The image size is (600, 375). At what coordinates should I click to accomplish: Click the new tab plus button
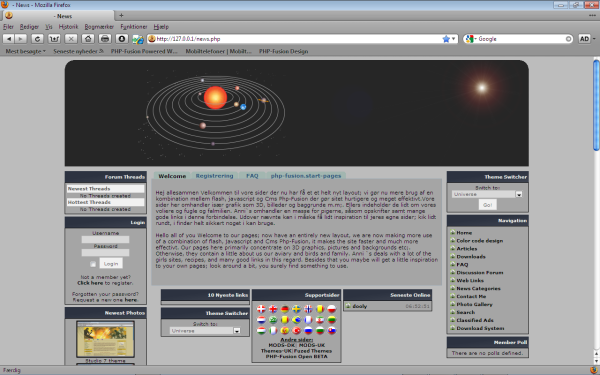[x=121, y=16]
